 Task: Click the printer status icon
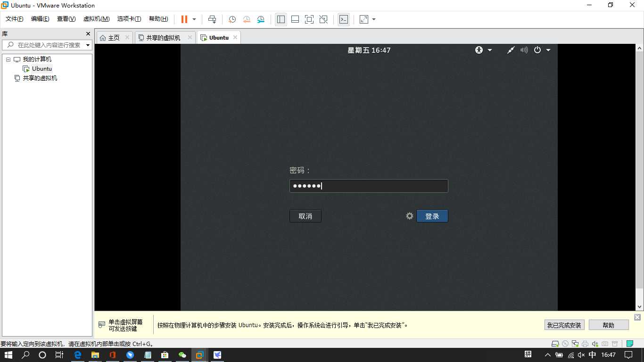coord(585,344)
